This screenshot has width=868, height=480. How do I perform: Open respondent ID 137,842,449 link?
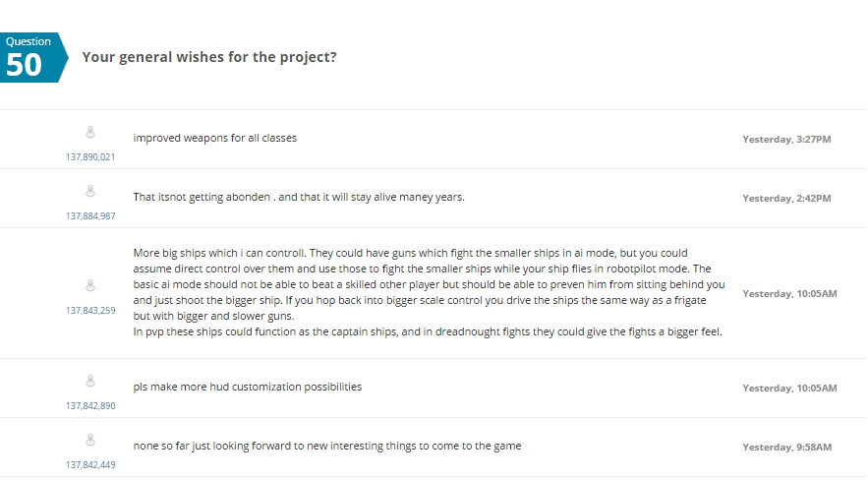click(x=90, y=465)
